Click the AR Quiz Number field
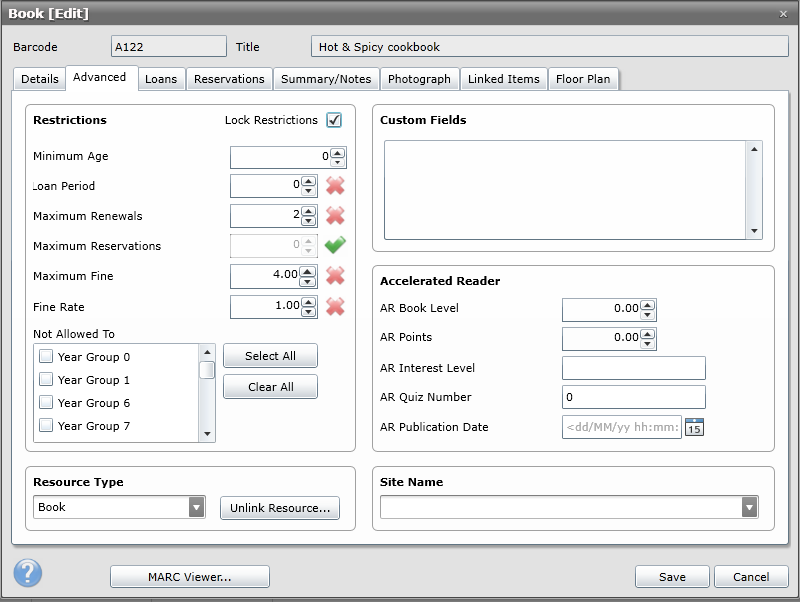The height and width of the screenshot is (602, 800). point(634,397)
